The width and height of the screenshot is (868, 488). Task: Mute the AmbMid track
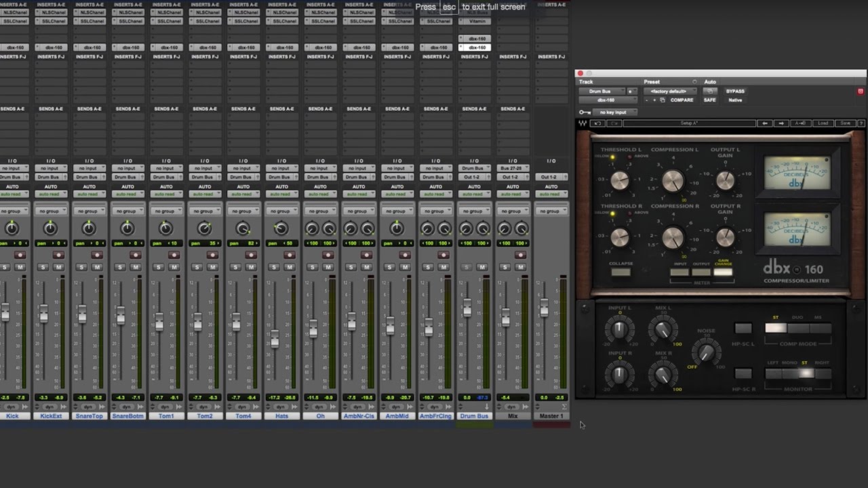tap(405, 267)
